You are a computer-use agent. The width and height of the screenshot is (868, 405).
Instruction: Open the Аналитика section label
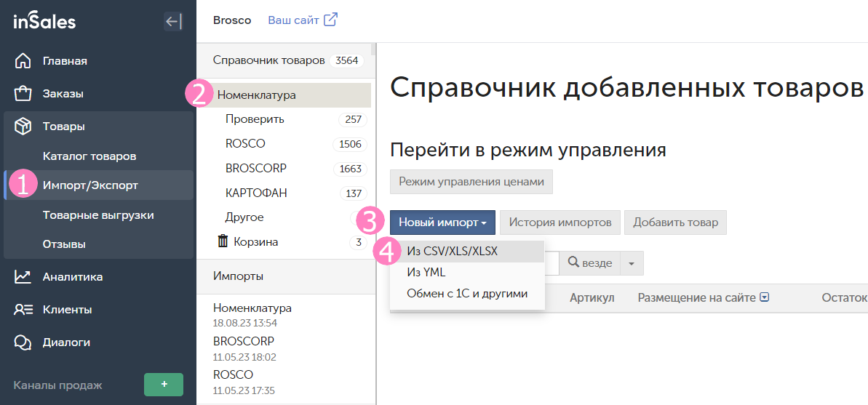click(73, 276)
